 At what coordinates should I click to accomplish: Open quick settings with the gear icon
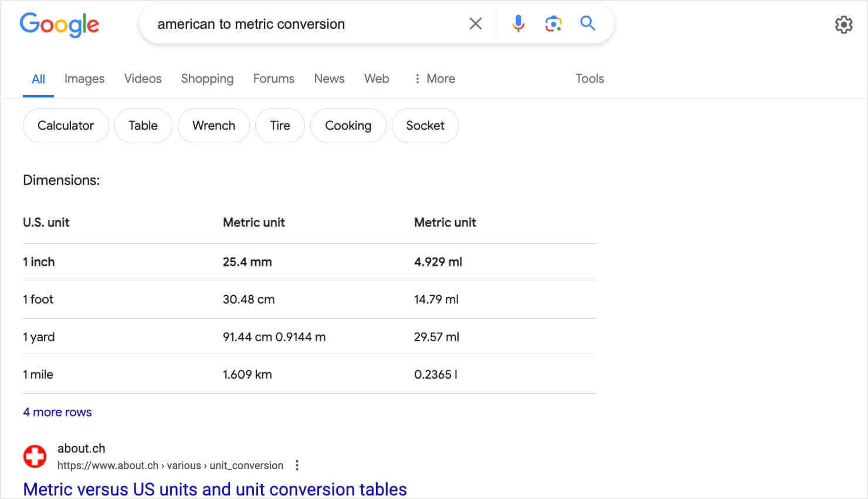pyautogui.click(x=843, y=25)
